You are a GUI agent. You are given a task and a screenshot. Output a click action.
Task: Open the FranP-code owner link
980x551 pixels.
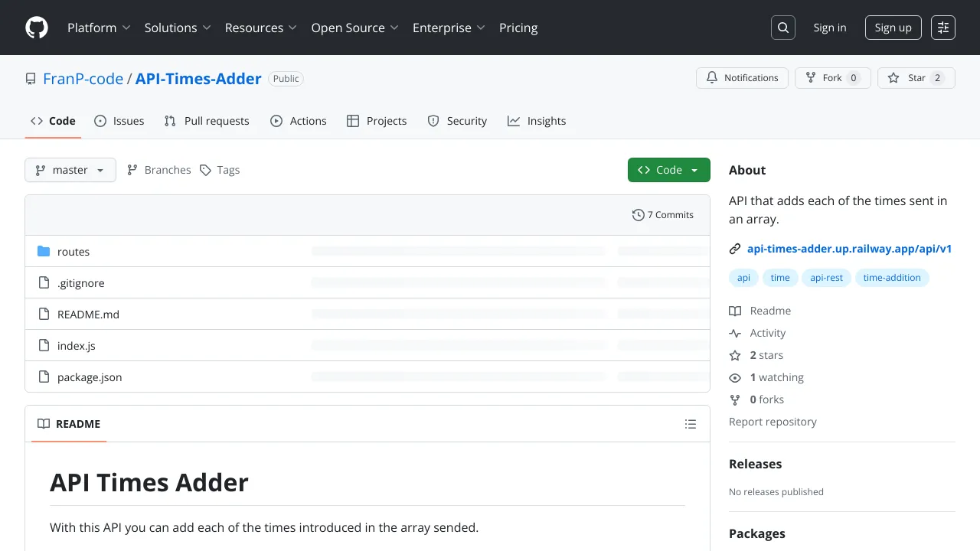[x=83, y=79]
